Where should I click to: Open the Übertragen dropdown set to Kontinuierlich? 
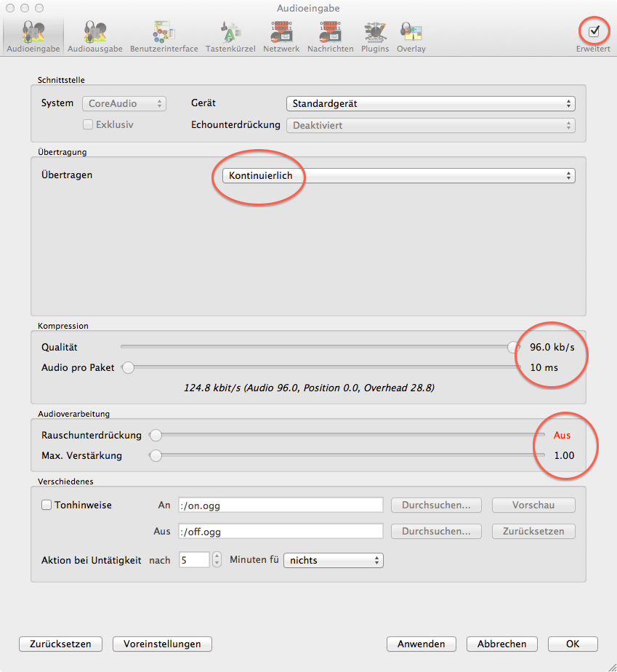click(x=399, y=175)
